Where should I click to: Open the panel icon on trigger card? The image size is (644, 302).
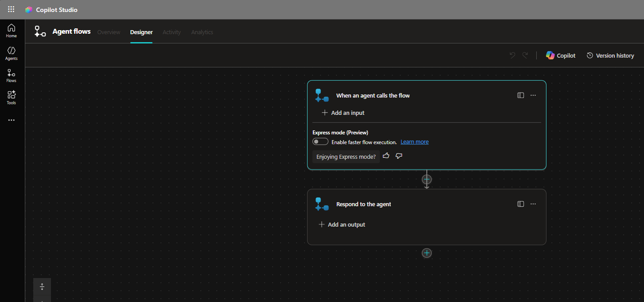pyautogui.click(x=521, y=95)
